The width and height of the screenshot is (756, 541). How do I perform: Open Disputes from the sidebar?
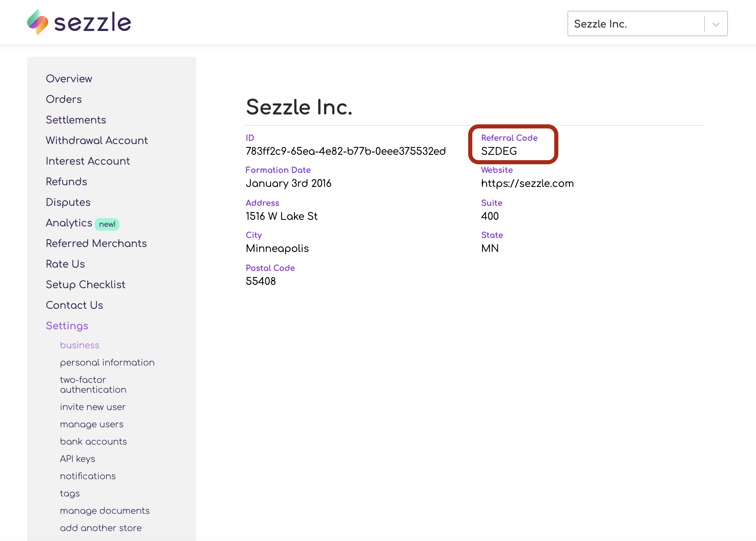[x=68, y=202]
